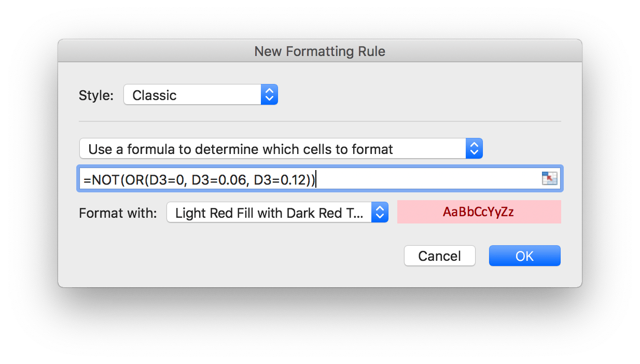Click the "Format with:" label
The image size is (640, 364).
(118, 213)
